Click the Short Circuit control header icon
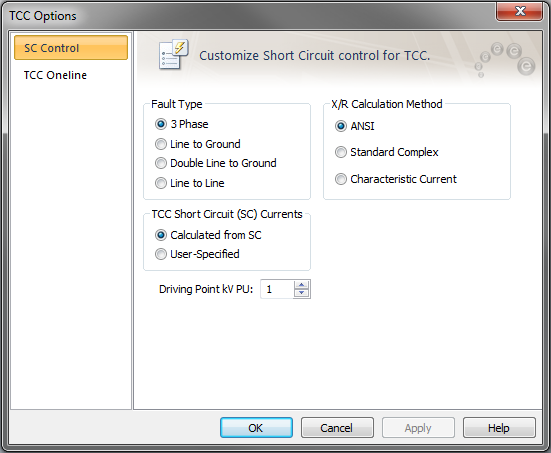The height and width of the screenshot is (453, 551). pyautogui.click(x=173, y=54)
